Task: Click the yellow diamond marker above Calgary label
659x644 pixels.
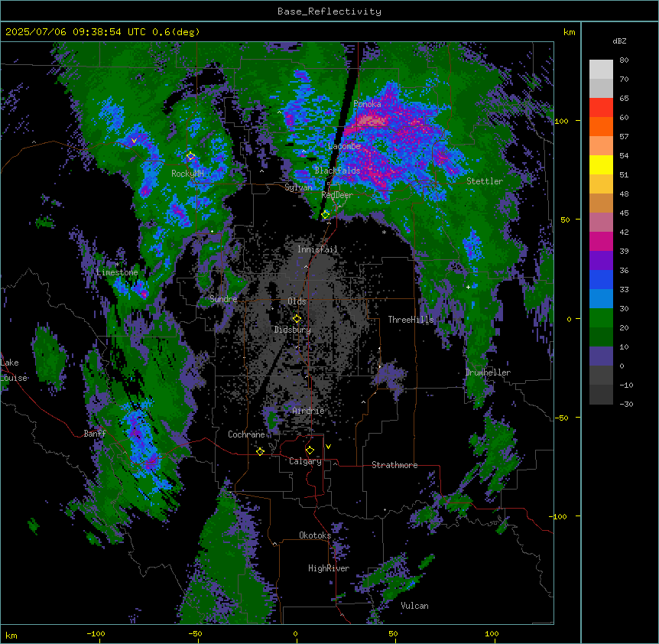Action: (x=310, y=450)
